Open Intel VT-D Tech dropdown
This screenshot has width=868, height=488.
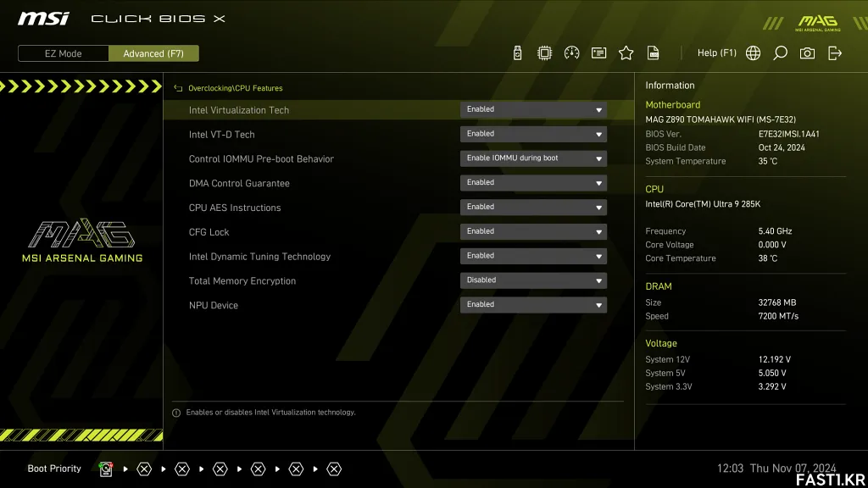(533, 134)
